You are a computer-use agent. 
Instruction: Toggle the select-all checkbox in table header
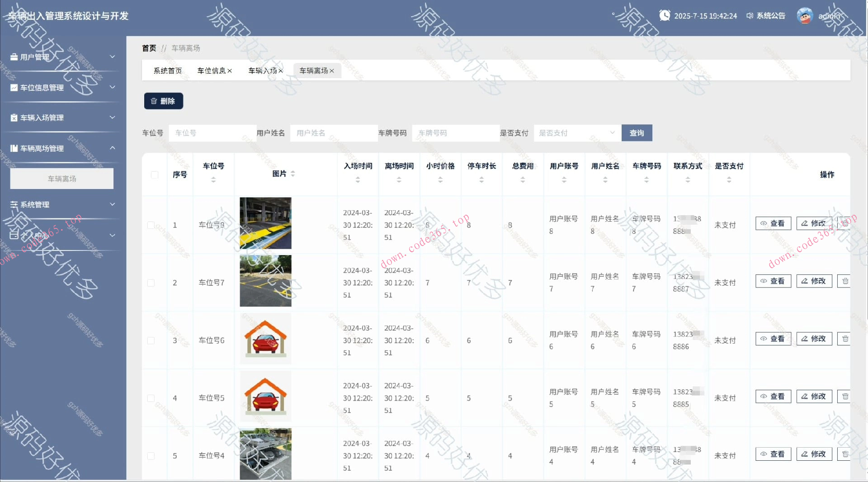pyautogui.click(x=154, y=174)
